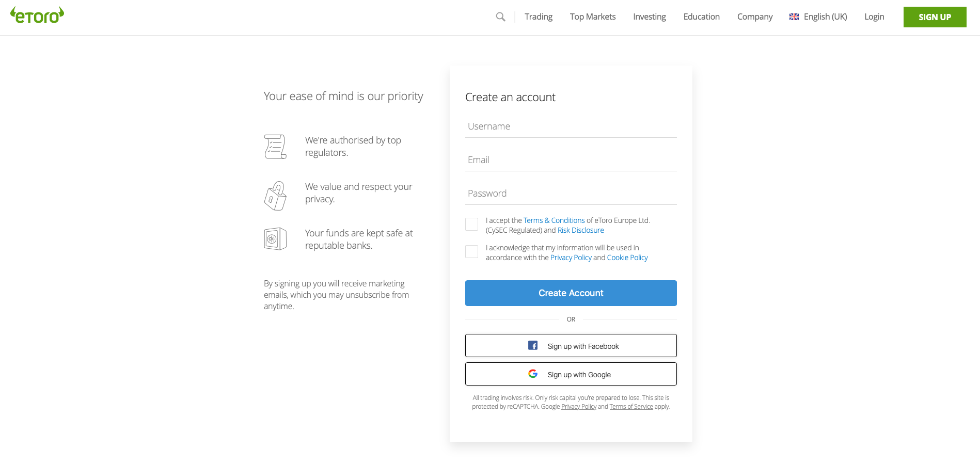This screenshot has width=980, height=465.
Task: Click the UK flag icon
Action: pyautogui.click(x=794, y=17)
